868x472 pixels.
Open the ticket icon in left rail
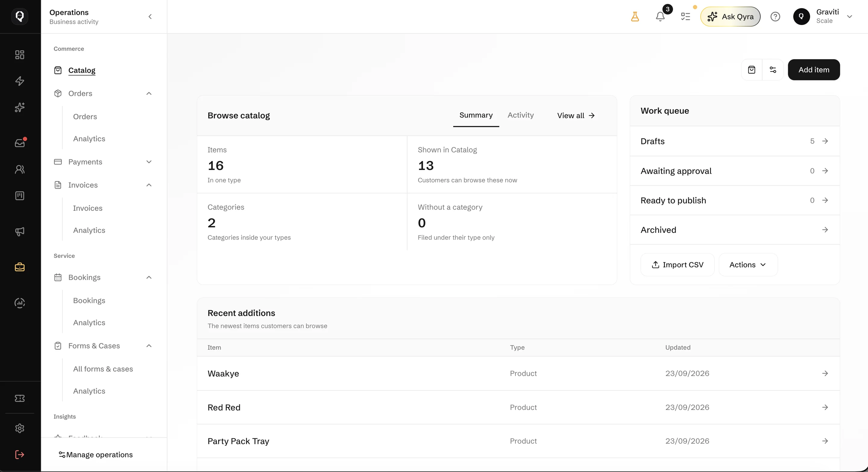tap(20, 398)
